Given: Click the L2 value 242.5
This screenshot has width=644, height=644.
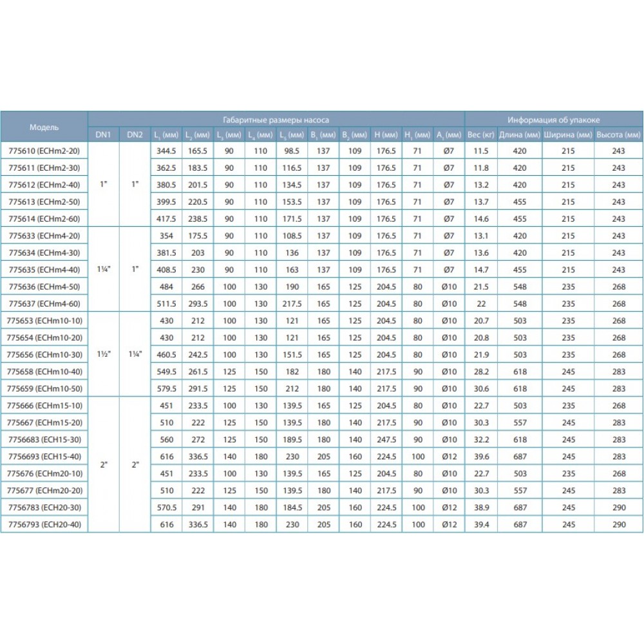Looking at the screenshot, I should click(x=198, y=354).
